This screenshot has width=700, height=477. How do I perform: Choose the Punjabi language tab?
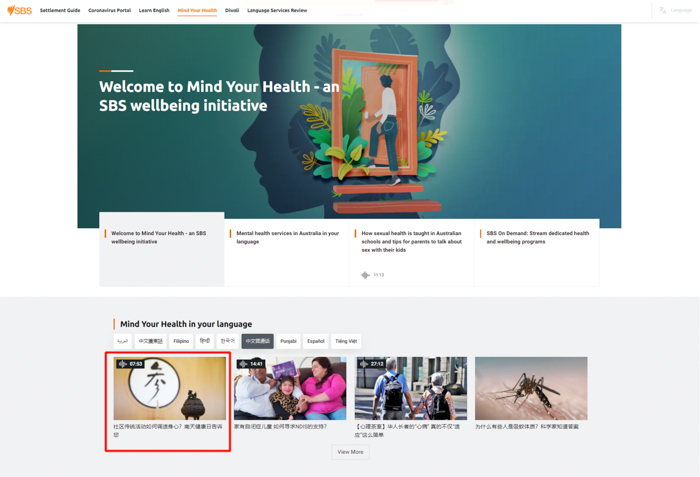pyautogui.click(x=288, y=341)
